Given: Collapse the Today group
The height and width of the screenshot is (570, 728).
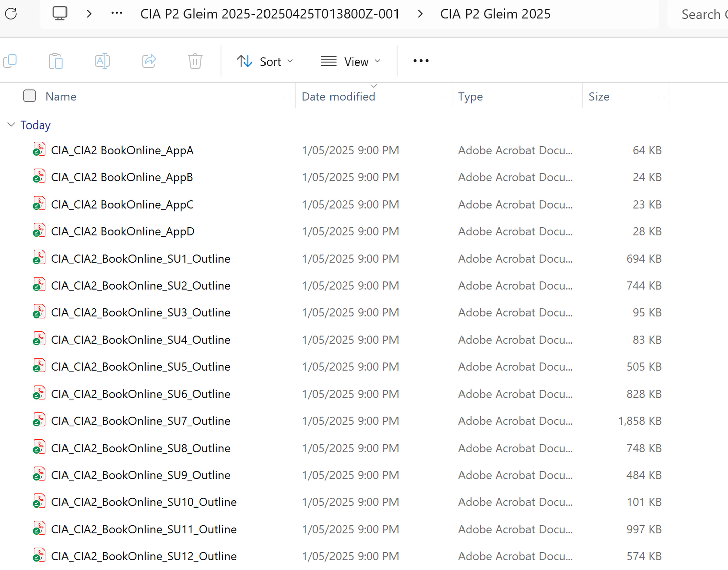Looking at the screenshot, I should tap(11, 125).
